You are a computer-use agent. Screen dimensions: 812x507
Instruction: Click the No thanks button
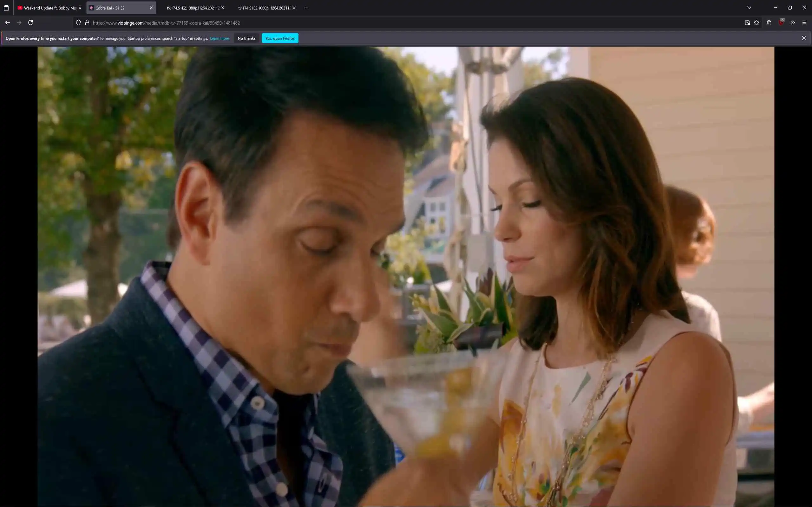click(x=246, y=38)
